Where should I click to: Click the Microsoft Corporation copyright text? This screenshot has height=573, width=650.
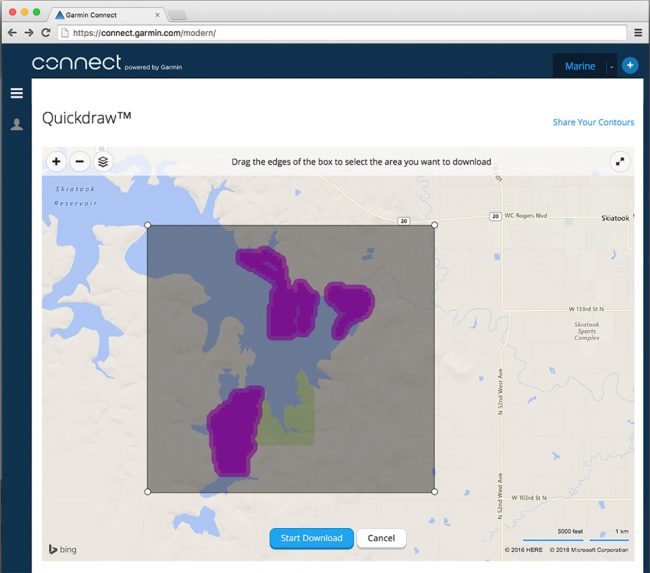[x=589, y=550]
